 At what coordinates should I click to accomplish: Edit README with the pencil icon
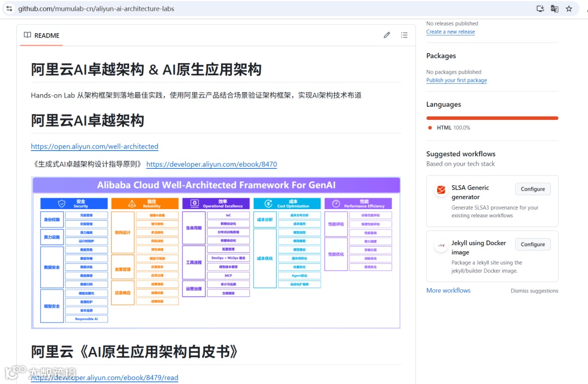tap(387, 35)
